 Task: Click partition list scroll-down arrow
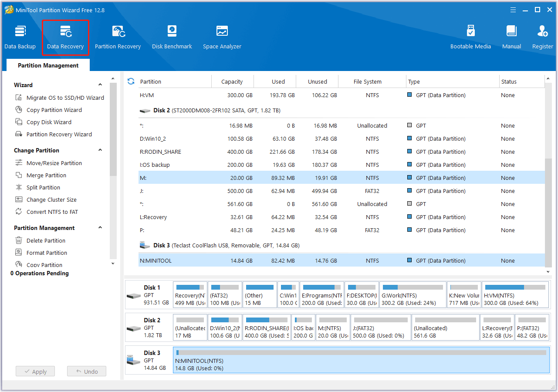548,272
